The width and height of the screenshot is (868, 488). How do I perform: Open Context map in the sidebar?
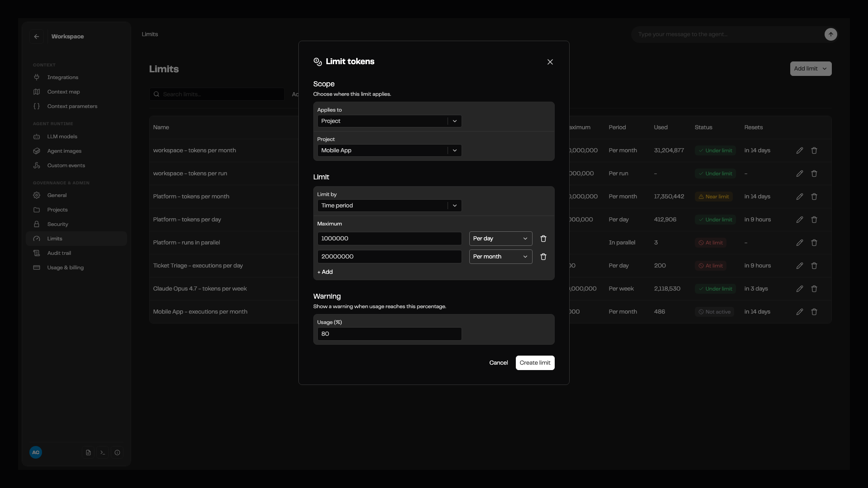(76, 92)
